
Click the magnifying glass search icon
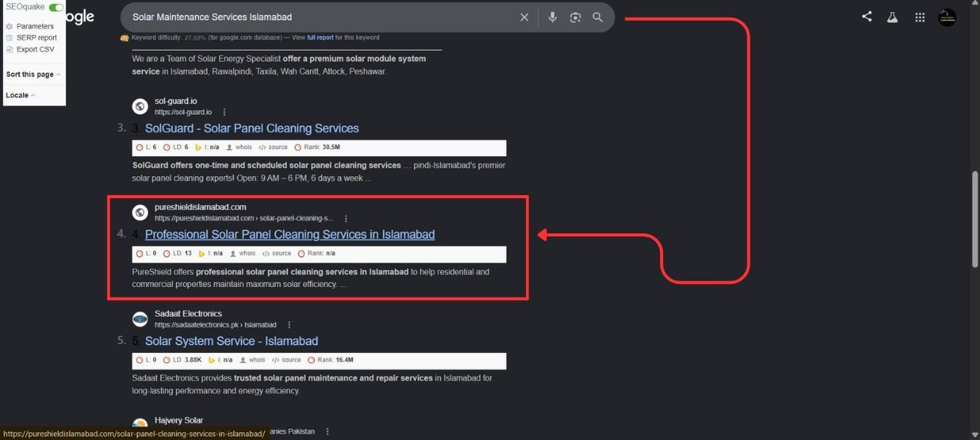598,17
